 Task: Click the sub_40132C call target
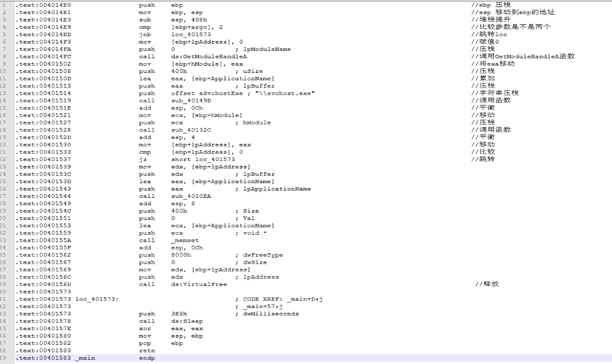(191, 130)
